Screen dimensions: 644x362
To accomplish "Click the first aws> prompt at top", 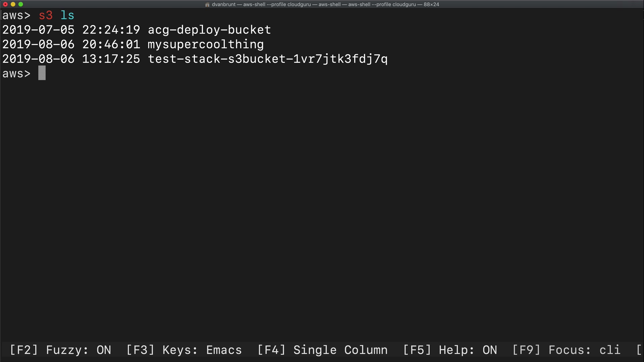I will point(16,15).
